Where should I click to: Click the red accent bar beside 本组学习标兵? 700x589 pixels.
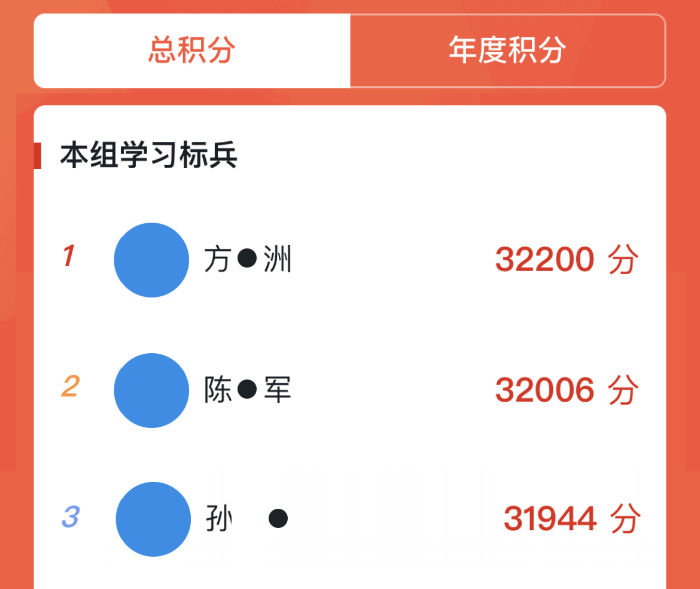coord(38,156)
